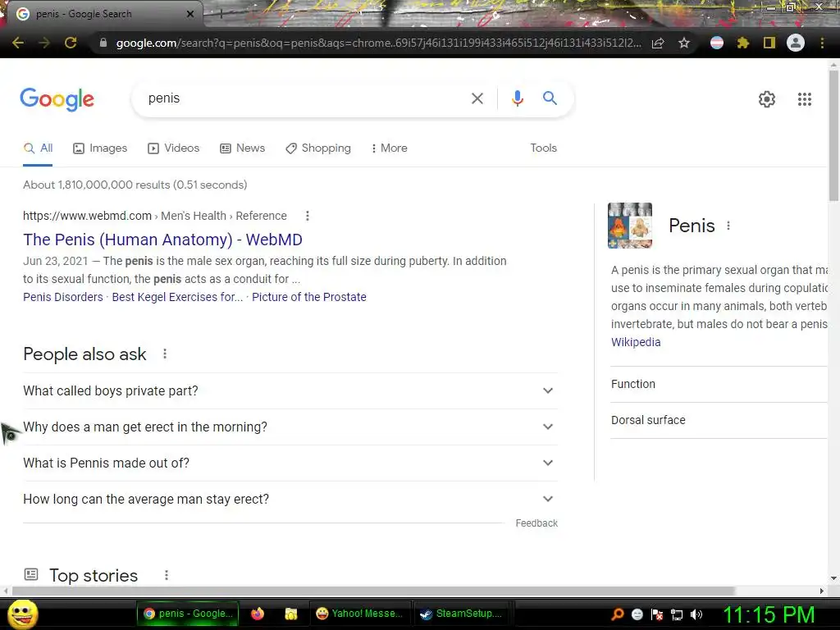Open options dots next to Penis panel title
The height and width of the screenshot is (630, 840).
[728, 226]
